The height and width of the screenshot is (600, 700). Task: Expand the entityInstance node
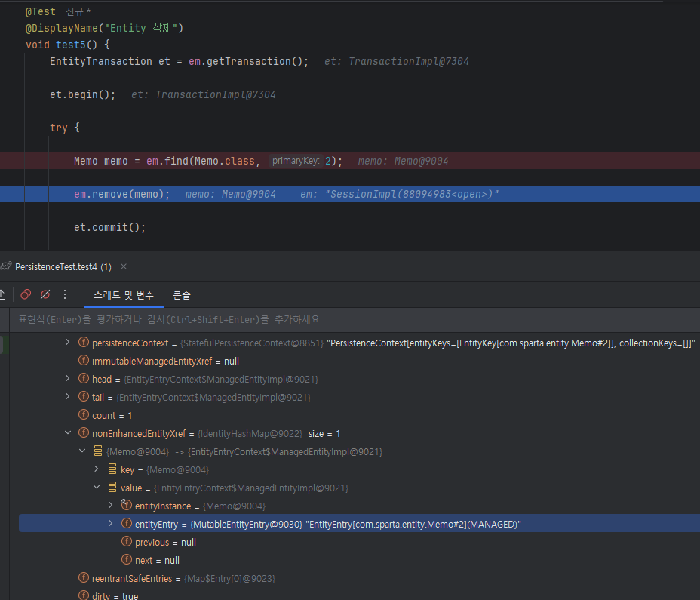111,505
